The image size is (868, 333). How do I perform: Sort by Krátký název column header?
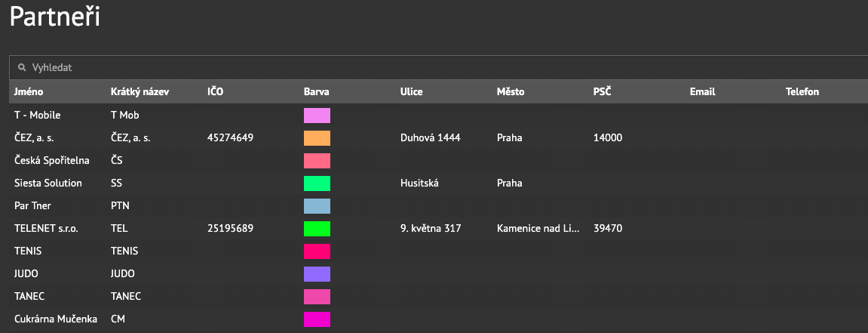pyautogui.click(x=140, y=92)
